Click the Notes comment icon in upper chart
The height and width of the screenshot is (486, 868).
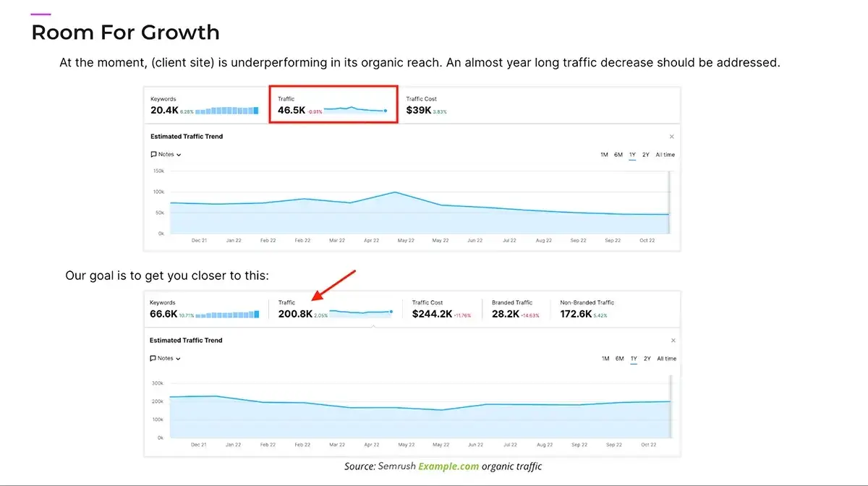coord(153,155)
